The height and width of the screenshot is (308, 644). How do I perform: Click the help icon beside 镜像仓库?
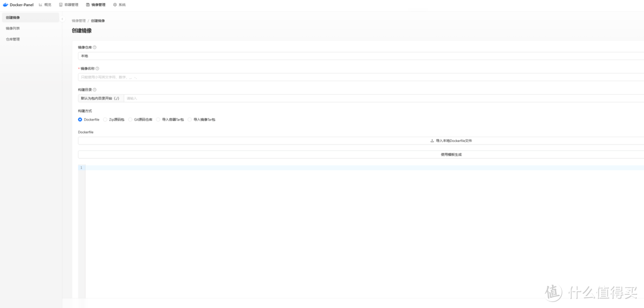[x=95, y=47]
